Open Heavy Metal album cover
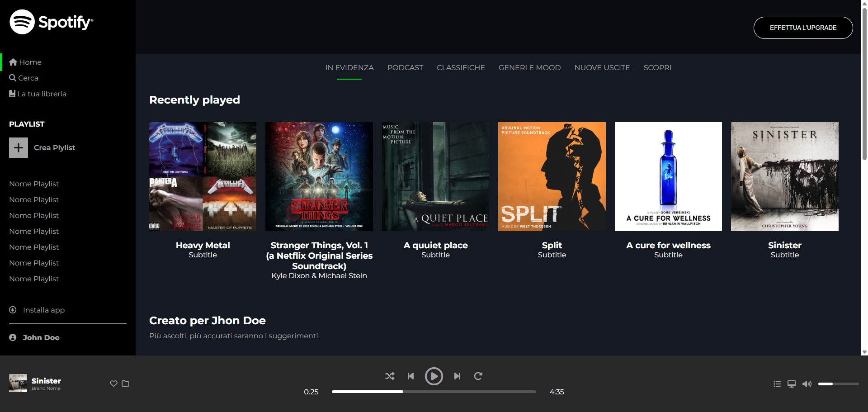 pyautogui.click(x=203, y=176)
